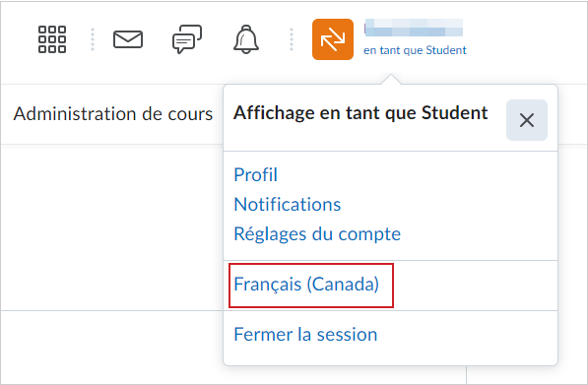Click the orange role-switch arrows icon
588x385 pixels.
coord(333,39)
